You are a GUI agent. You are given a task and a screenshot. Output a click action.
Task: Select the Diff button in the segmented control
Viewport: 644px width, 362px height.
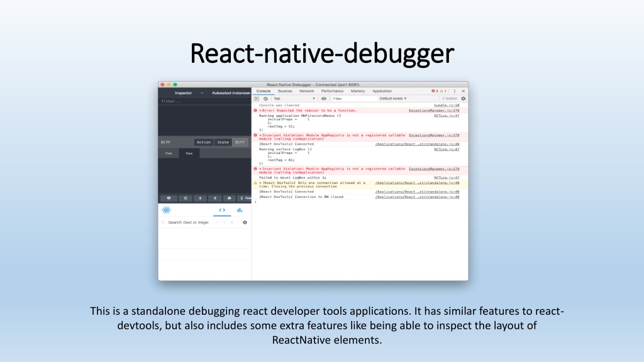pyautogui.click(x=240, y=143)
